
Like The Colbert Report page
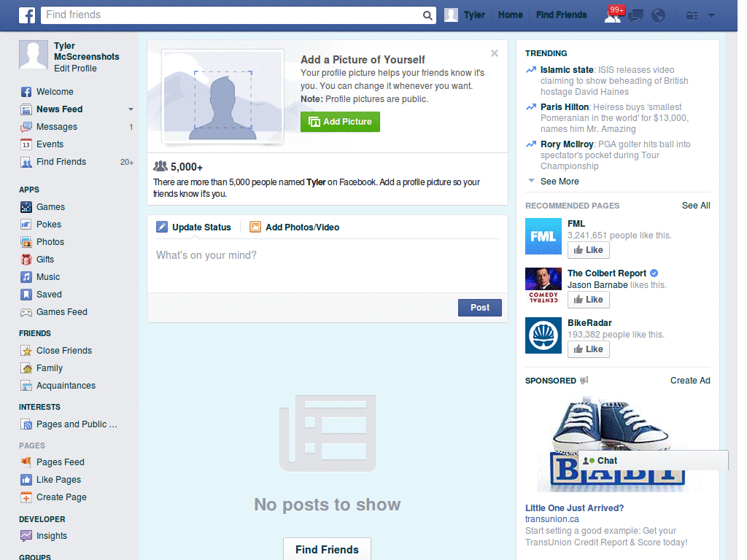pos(589,300)
